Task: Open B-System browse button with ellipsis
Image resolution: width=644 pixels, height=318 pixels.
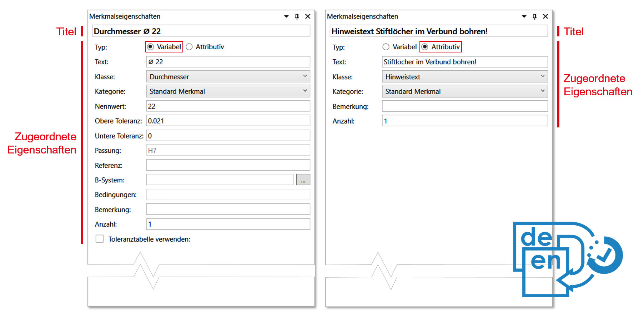Action: 303,180
